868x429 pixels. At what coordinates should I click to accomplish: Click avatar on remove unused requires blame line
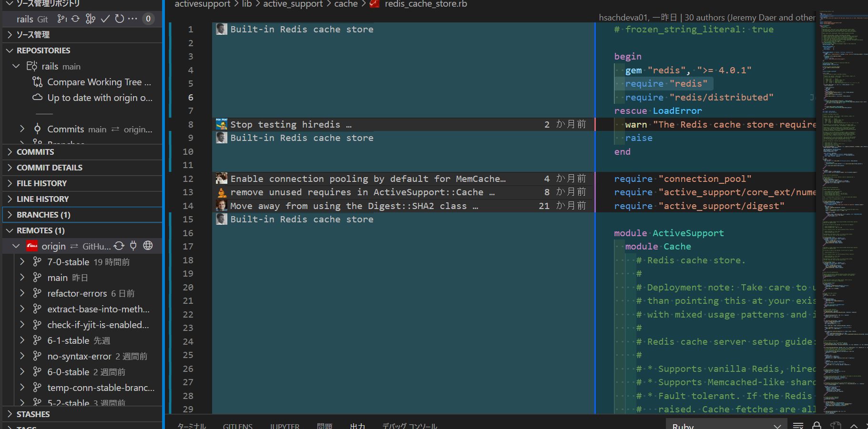221,192
